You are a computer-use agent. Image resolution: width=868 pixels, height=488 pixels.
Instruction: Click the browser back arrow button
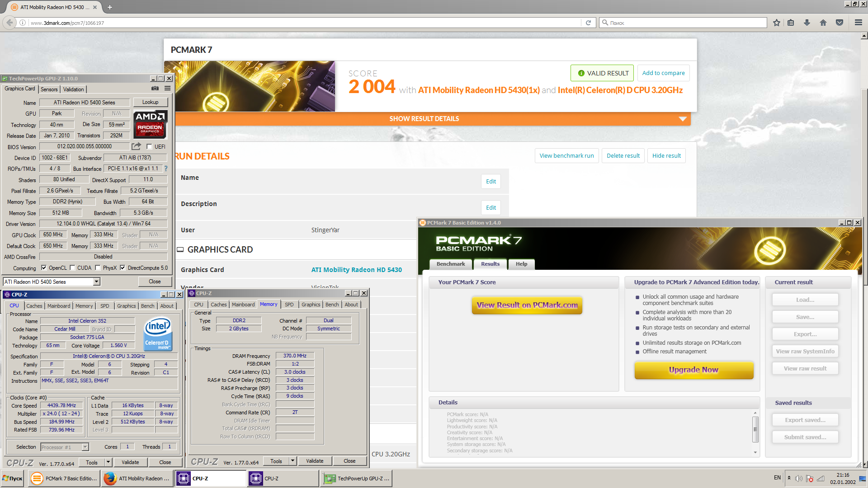click(x=9, y=23)
